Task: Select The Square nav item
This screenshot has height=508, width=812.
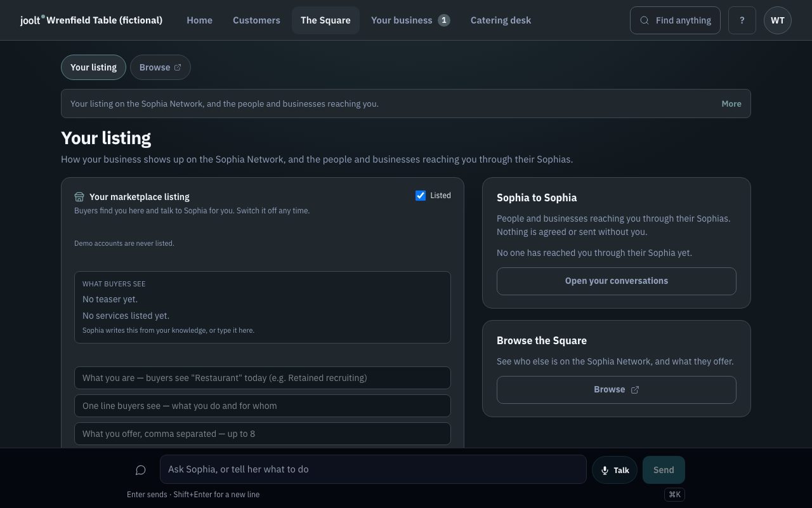Action: [x=325, y=20]
